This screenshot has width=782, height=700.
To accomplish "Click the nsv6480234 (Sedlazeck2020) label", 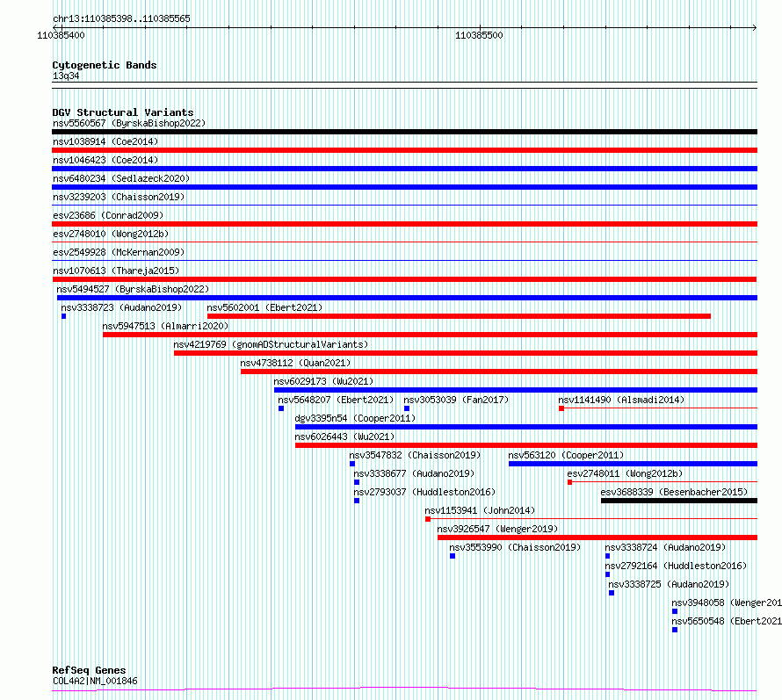I will (121, 178).
